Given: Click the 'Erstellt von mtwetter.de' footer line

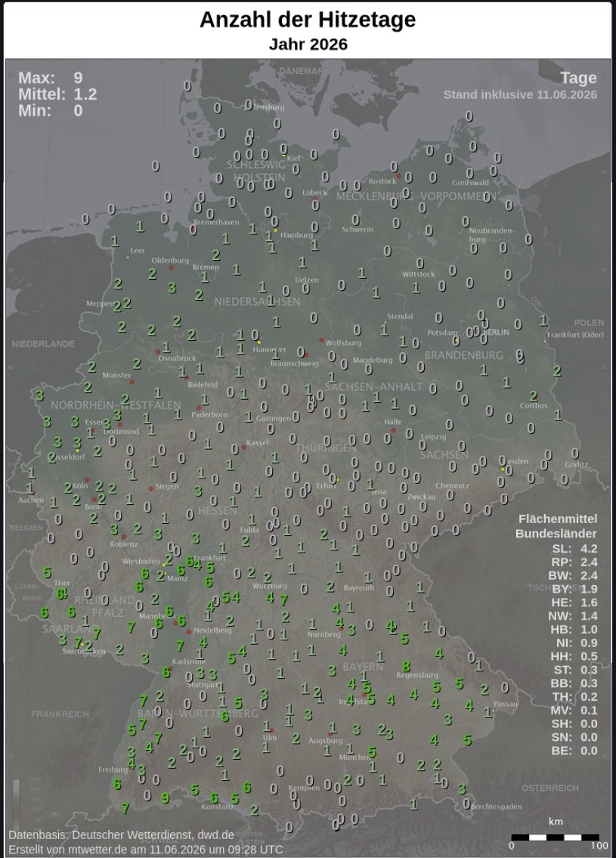Looking at the screenshot, I should click(x=146, y=849).
